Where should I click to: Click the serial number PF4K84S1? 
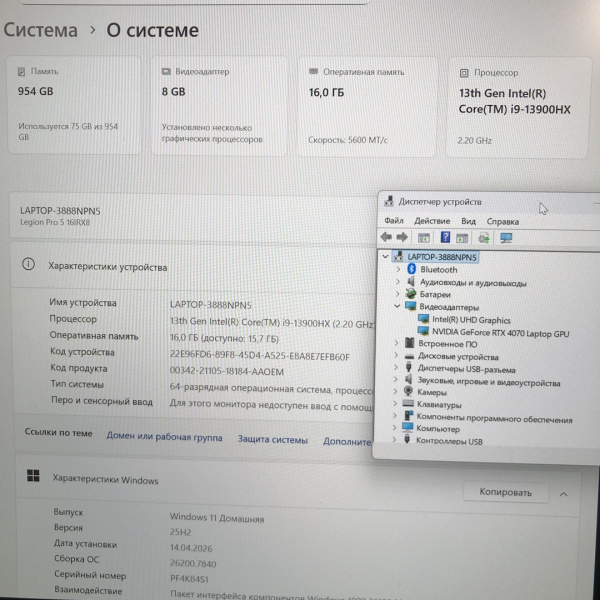point(189,579)
